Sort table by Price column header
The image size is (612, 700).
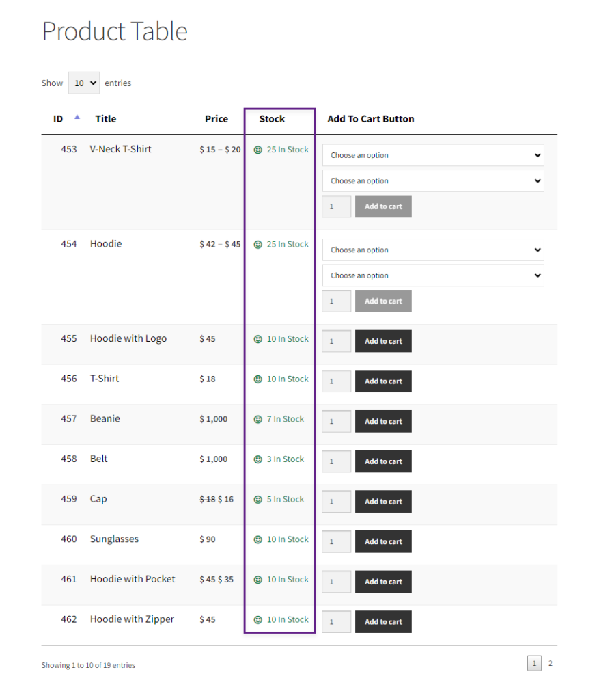point(217,119)
